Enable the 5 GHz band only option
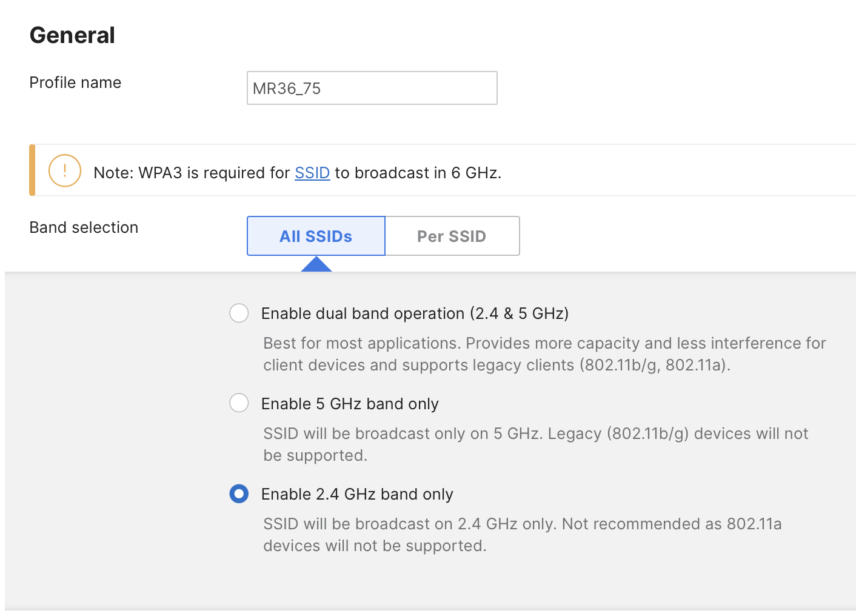This screenshot has height=616, width=856. (239, 403)
